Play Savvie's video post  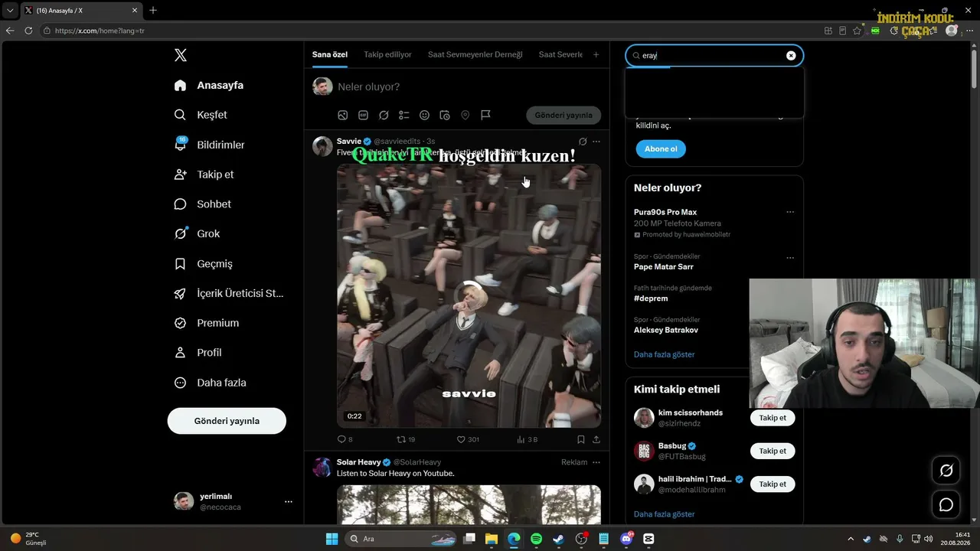[x=469, y=295]
